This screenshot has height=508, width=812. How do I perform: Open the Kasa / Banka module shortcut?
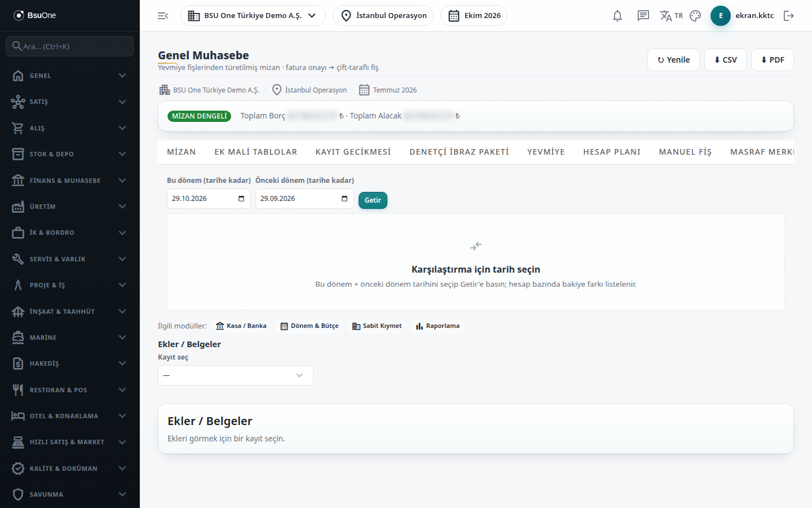(x=241, y=326)
